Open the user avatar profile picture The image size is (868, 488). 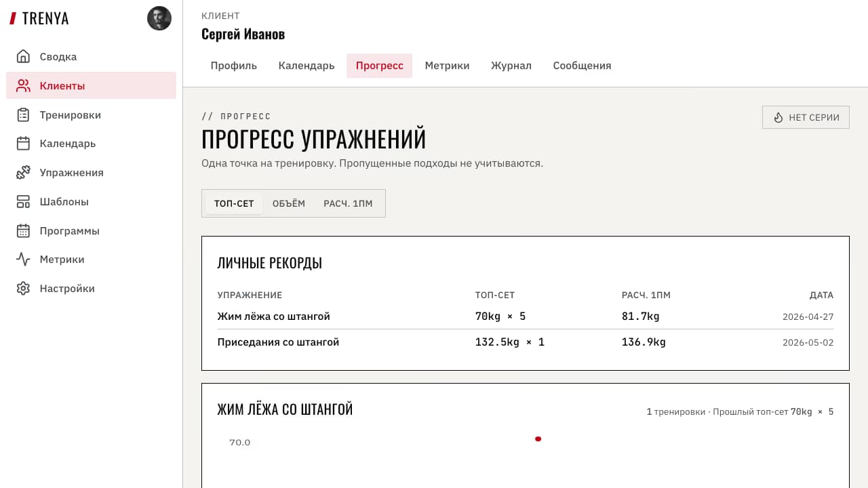(159, 18)
